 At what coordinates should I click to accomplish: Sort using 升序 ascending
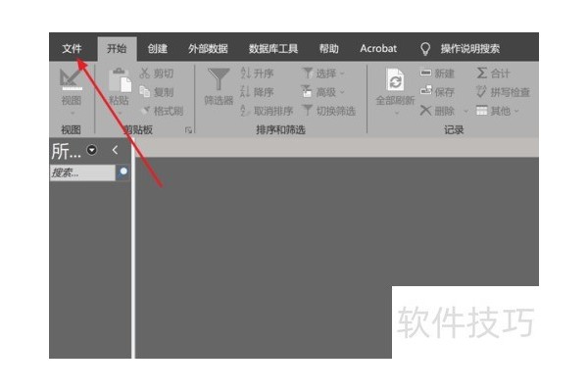[x=257, y=73]
